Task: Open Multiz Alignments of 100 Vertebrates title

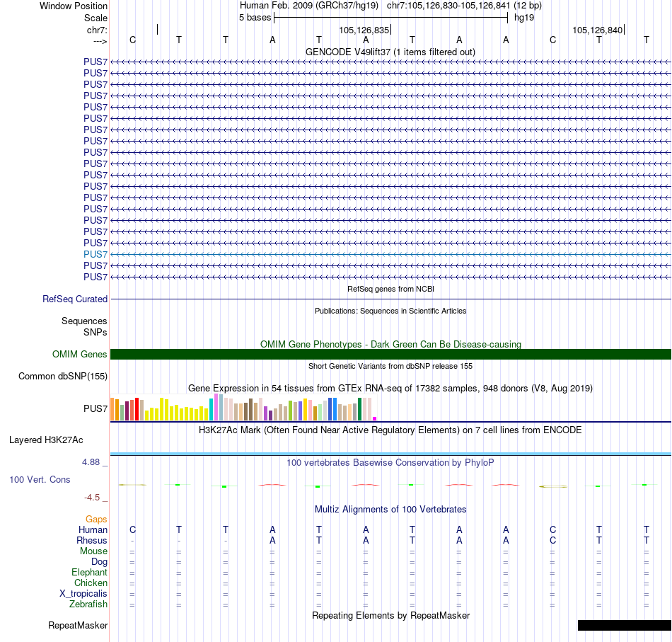Action: point(390,510)
